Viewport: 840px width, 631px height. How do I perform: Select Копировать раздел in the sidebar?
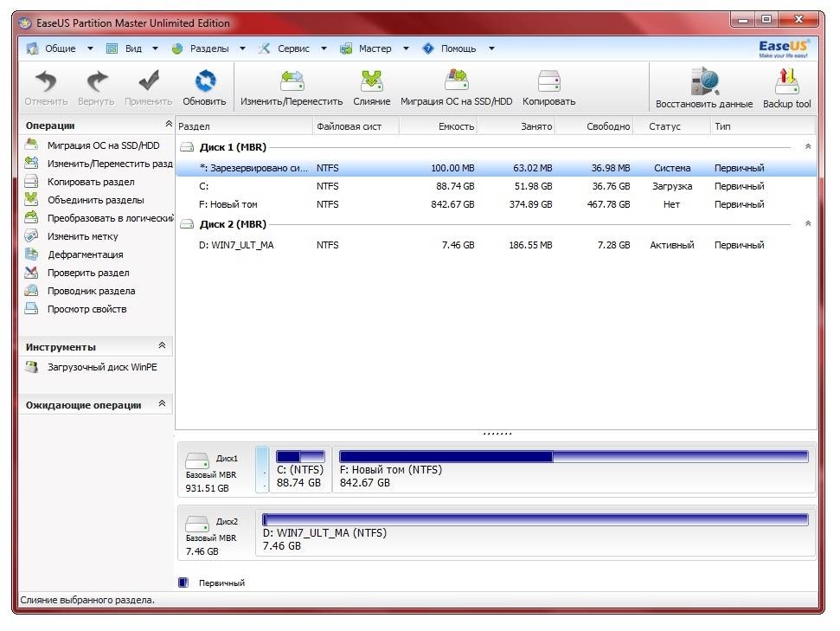pos(91,182)
